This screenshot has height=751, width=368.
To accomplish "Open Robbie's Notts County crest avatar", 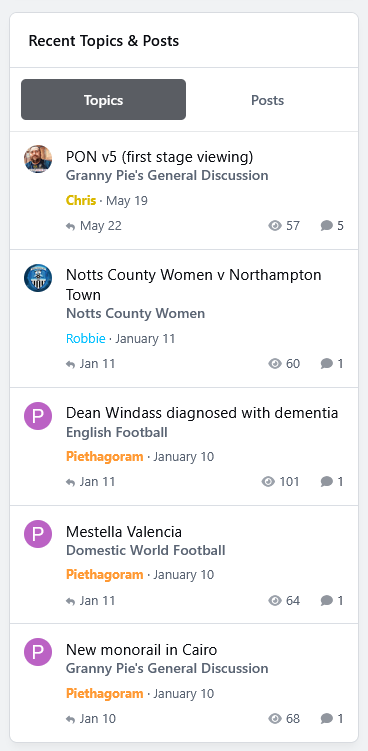I will (38, 278).
